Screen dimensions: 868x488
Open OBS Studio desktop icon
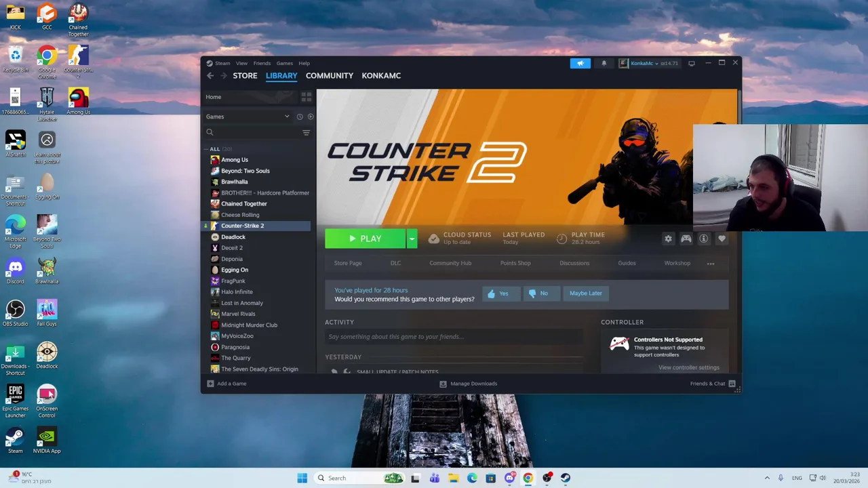(x=15, y=313)
